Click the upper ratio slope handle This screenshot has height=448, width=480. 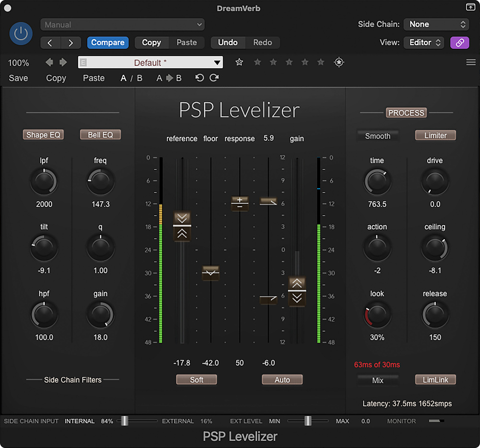click(x=268, y=201)
